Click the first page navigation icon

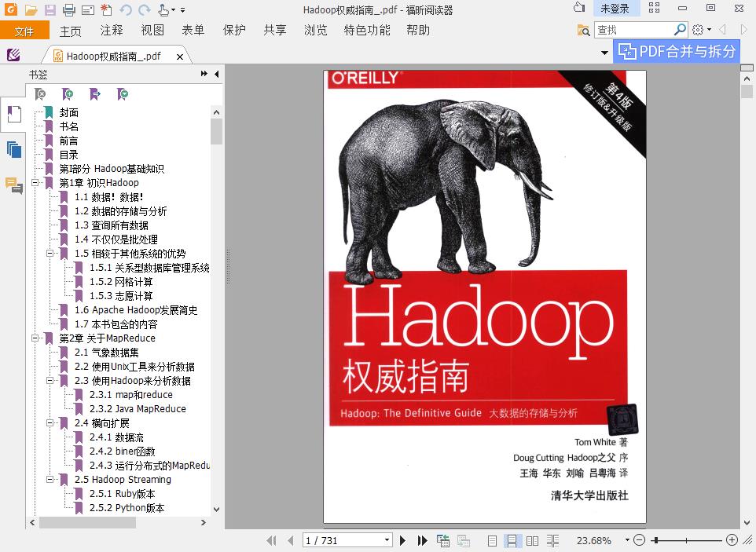pos(271,540)
